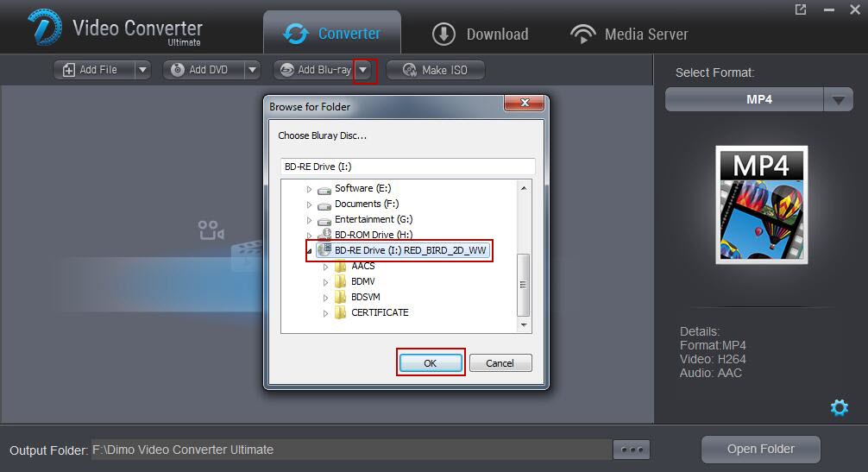This screenshot has height=472, width=868.
Task: Click Open Folder button
Action: (x=760, y=449)
